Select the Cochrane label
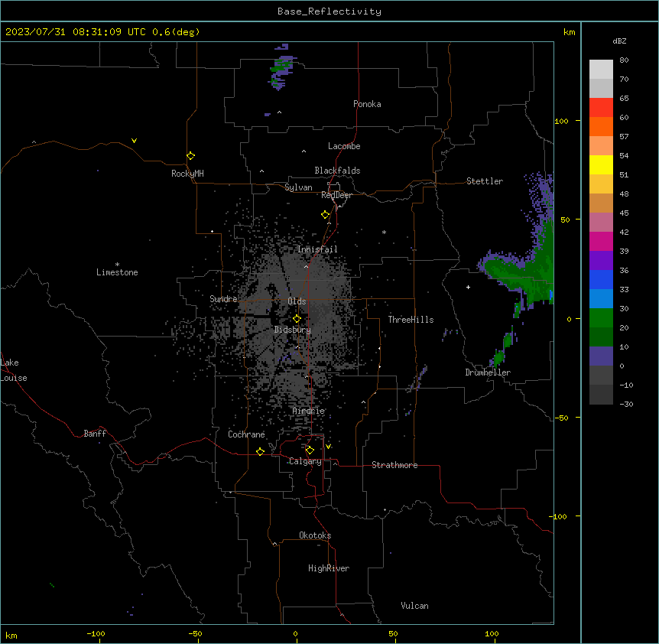Screen dimensions: 659x644 click(246, 434)
